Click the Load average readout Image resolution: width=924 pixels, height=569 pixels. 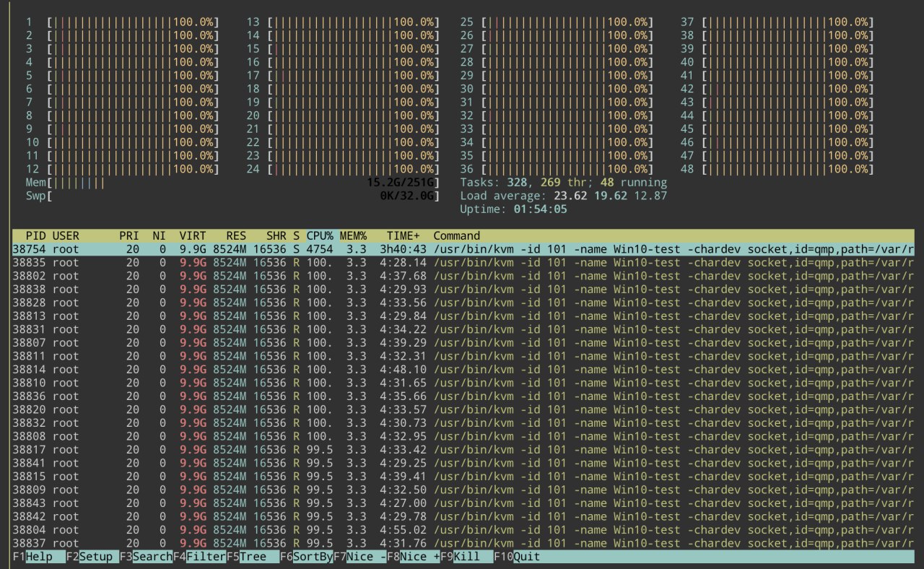[x=564, y=196]
